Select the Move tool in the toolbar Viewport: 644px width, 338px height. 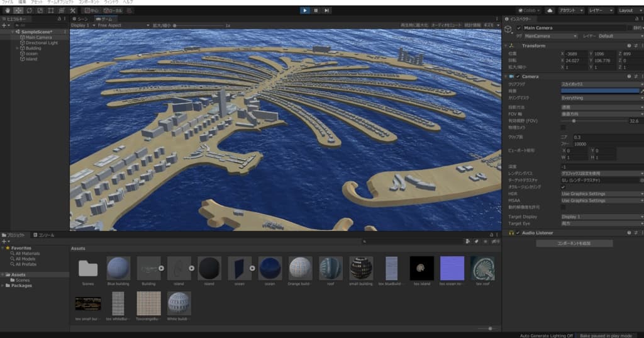[x=18, y=11]
